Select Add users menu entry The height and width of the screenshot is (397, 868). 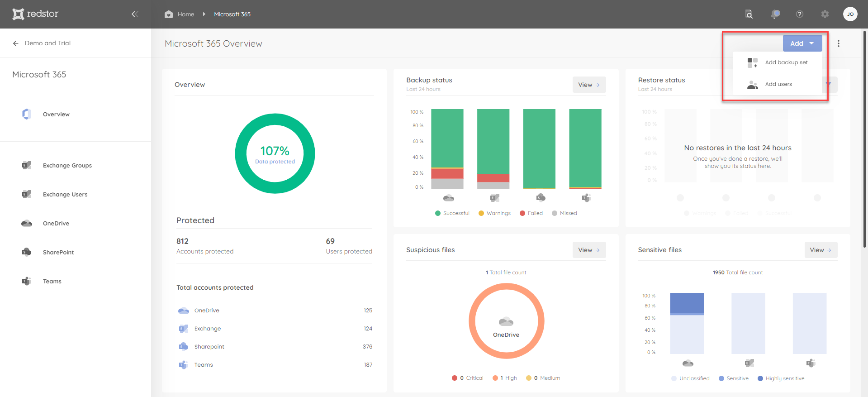point(777,84)
